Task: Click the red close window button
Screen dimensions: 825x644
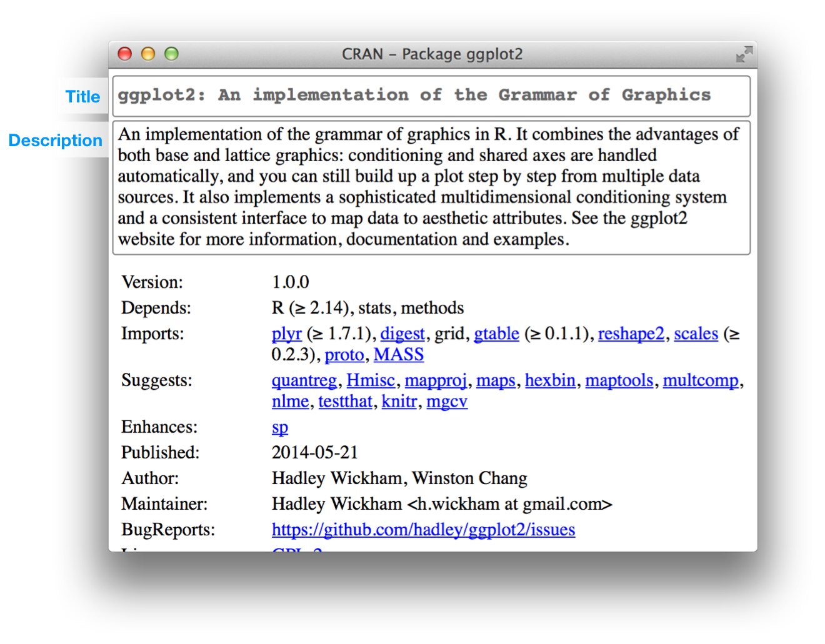Action: pyautogui.click(x=125, y=54)
